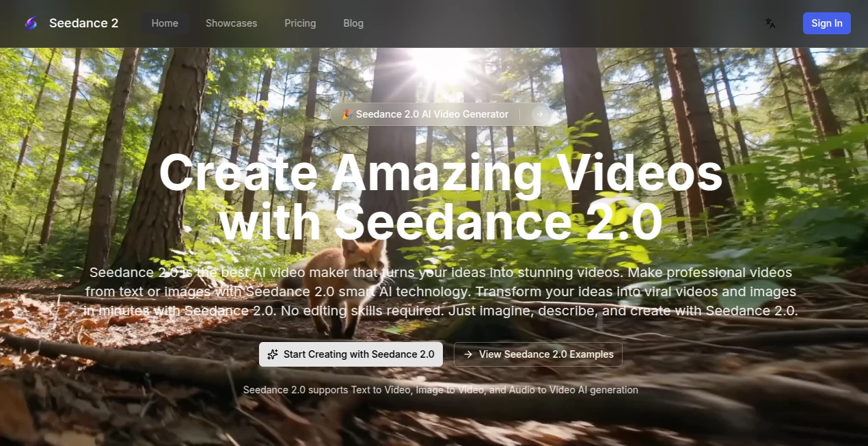868x446 pixels.
Task: Select the language translation icon
Action: point(770,23)
